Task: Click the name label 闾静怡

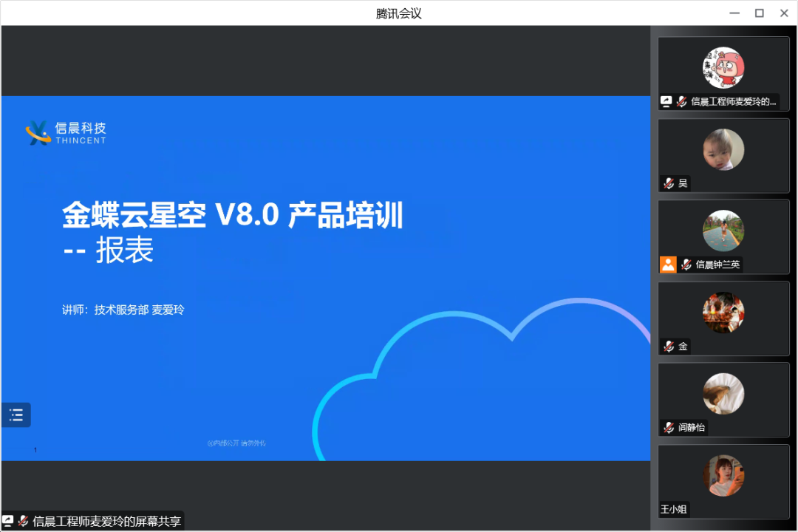Action: click(x=692, y=428)
